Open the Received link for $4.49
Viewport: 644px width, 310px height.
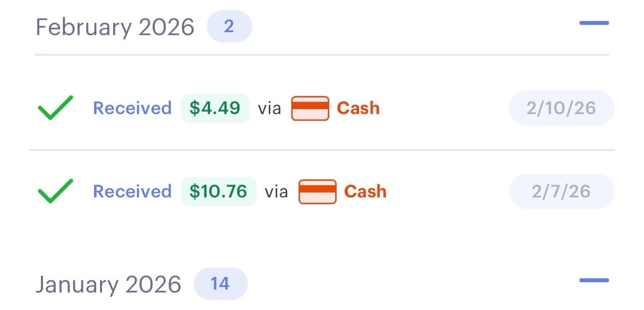(132, 108)
